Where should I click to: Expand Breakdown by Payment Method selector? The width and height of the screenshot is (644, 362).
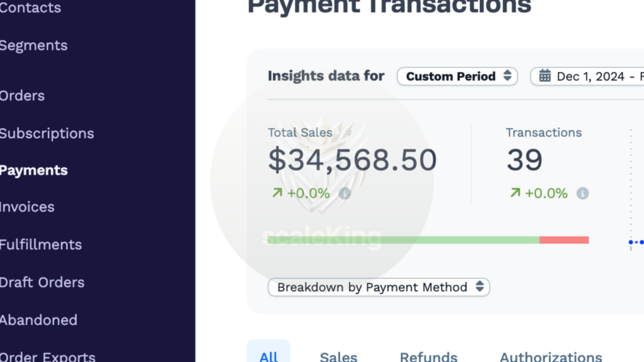click(x=379, y=287)
